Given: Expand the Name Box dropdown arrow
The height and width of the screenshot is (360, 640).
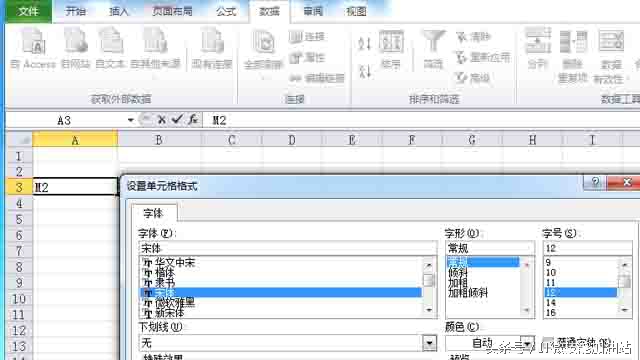Looking at the screenshot, I should pos(131,120).
